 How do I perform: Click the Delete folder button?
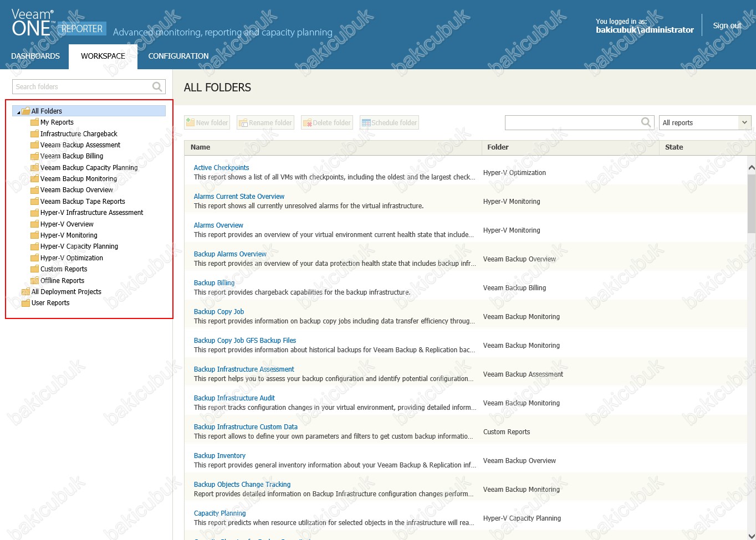point(326,122)
